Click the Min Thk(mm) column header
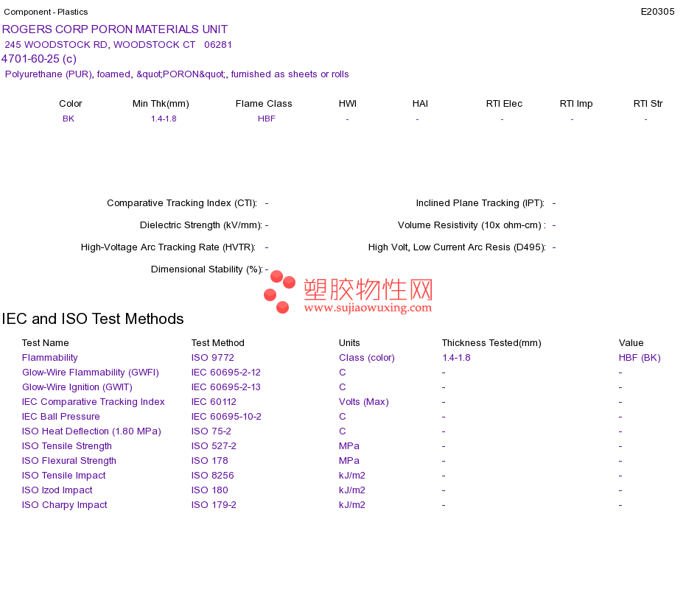700x589 pixels. (161, 104)
